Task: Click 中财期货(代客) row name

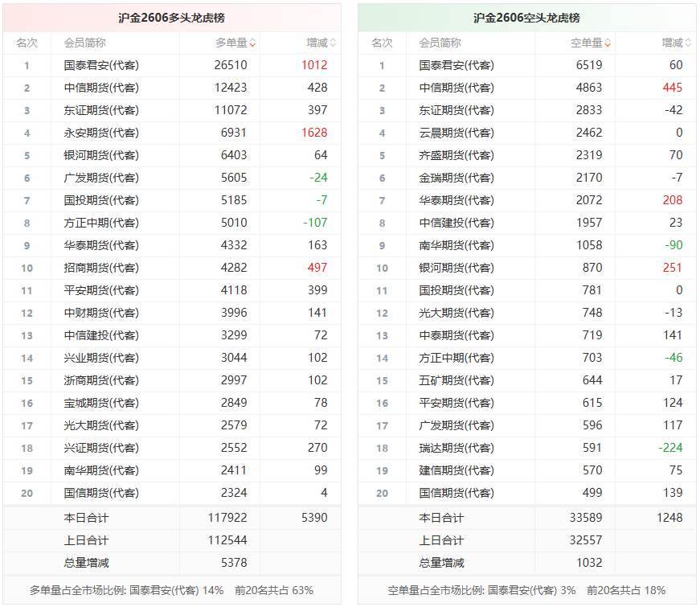Action: click(101, 313)
